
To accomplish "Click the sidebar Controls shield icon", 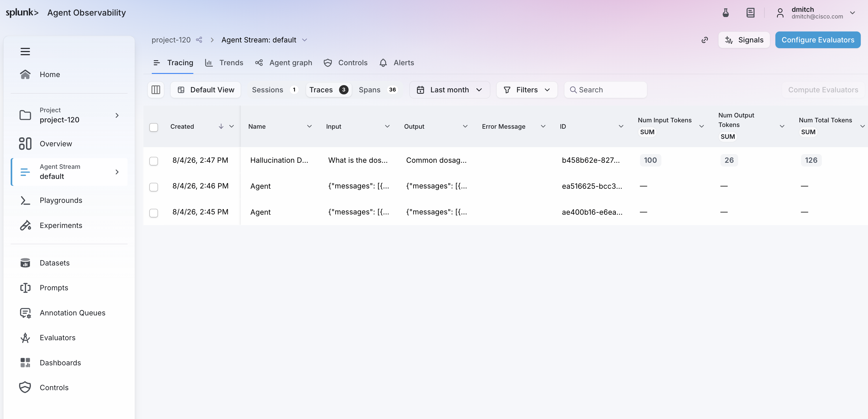I will coord(25,387).
